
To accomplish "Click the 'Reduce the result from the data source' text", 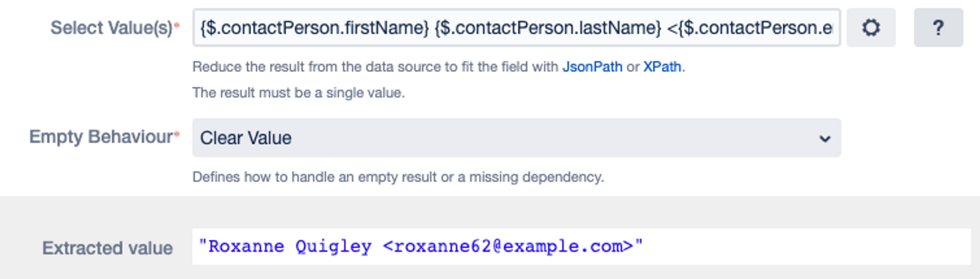I will [375, 67].
